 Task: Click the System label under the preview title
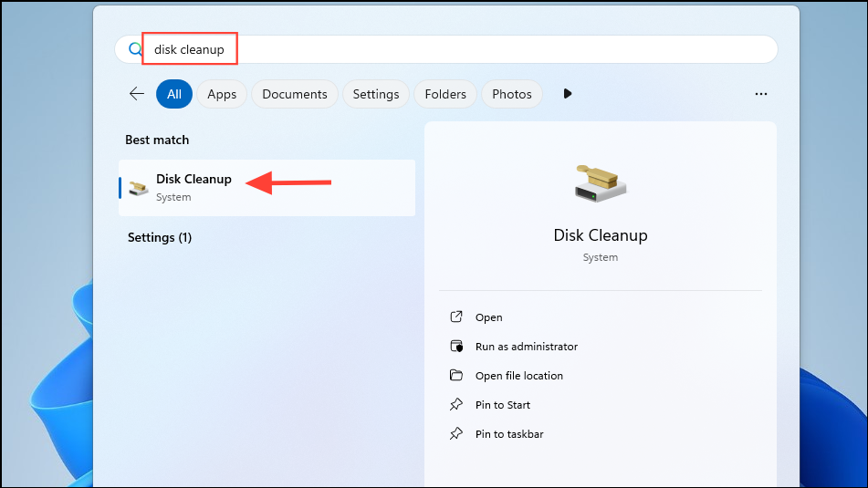click(601, 257)
